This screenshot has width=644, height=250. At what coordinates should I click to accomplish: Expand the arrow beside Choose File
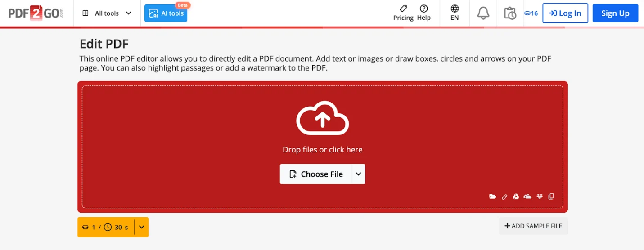point(358,174)
